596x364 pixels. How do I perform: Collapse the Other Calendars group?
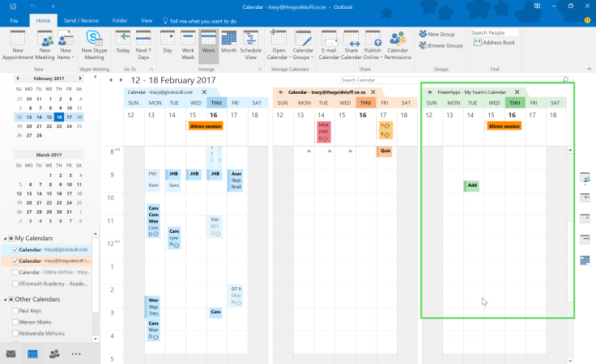click(x=5, y=299)
